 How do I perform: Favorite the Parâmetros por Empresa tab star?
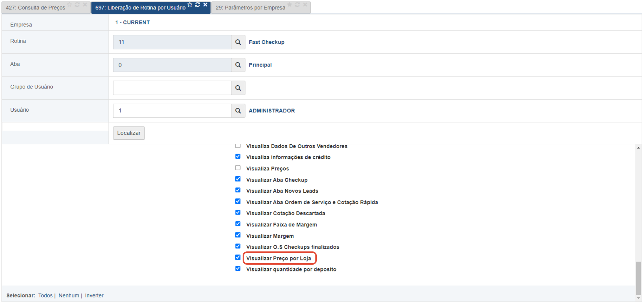click(x=290, y=5)
